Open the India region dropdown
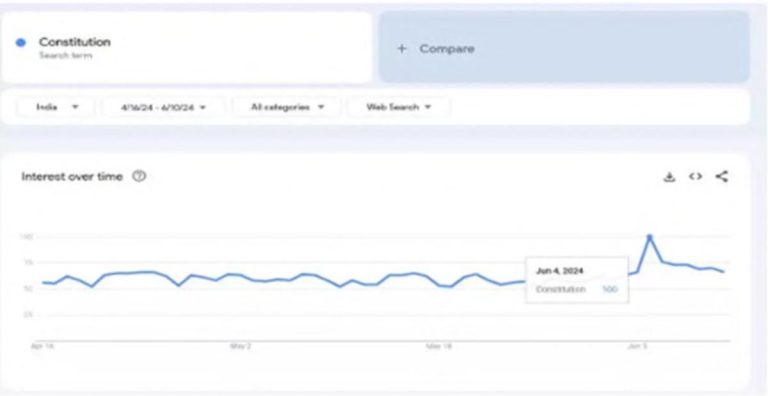The image size is (768, 396). [x=56, y=107]
